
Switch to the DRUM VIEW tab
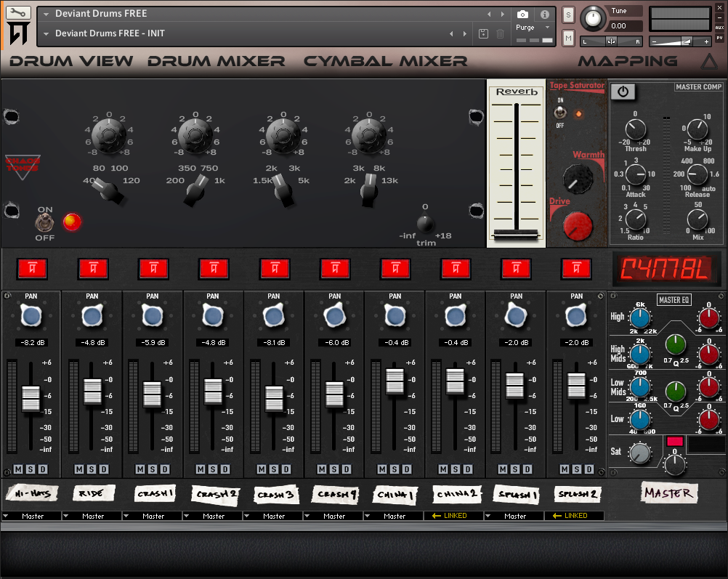[71, 61]
